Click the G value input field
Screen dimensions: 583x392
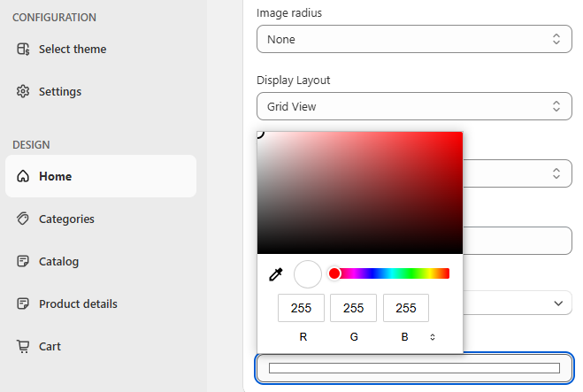coord(353,308)
